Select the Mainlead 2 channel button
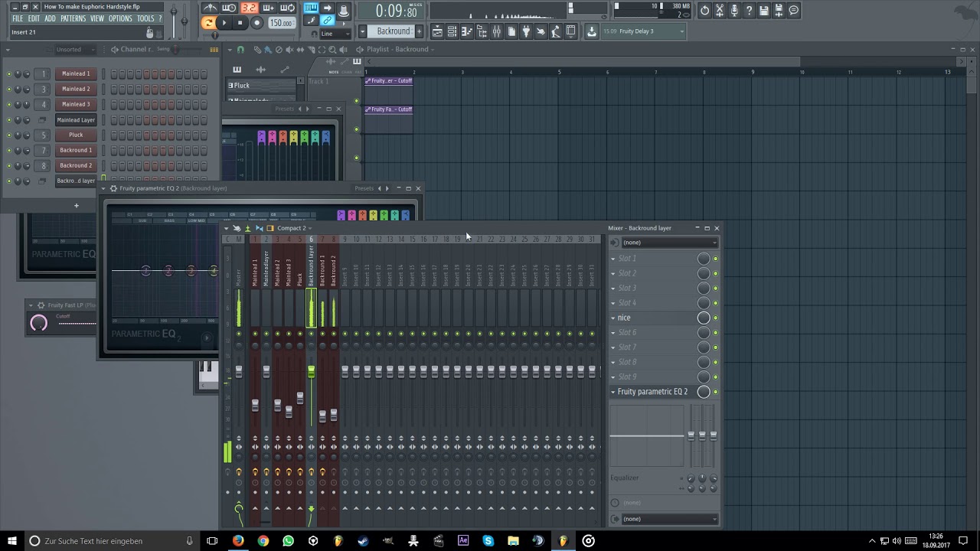The width and height of the screenshot is (980, 551). click(76, 89)
